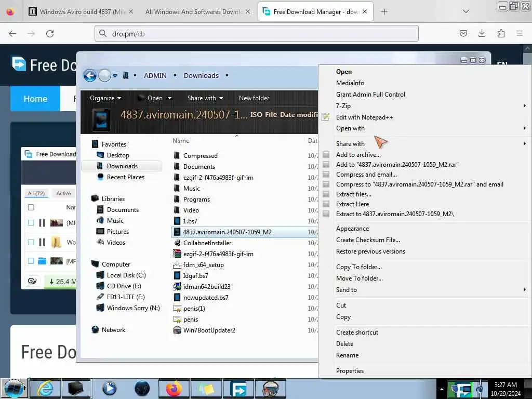Select the Libraries node in navigation pane
Viewport: 532px width, 399px height.
[113, 199]
